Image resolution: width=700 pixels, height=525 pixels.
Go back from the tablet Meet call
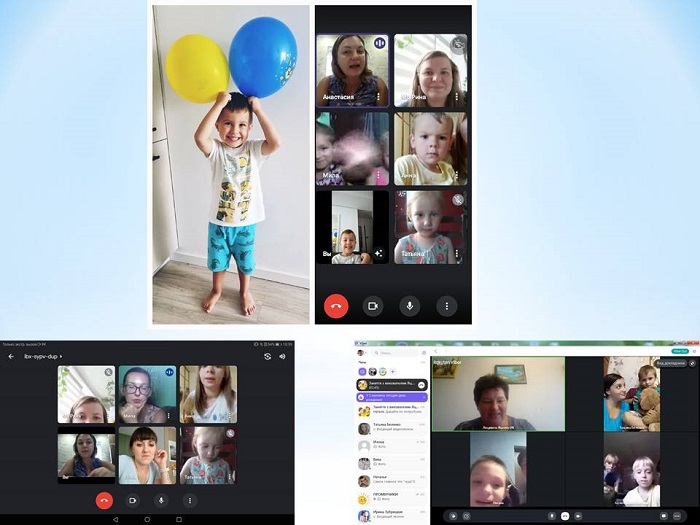point(11,356)
